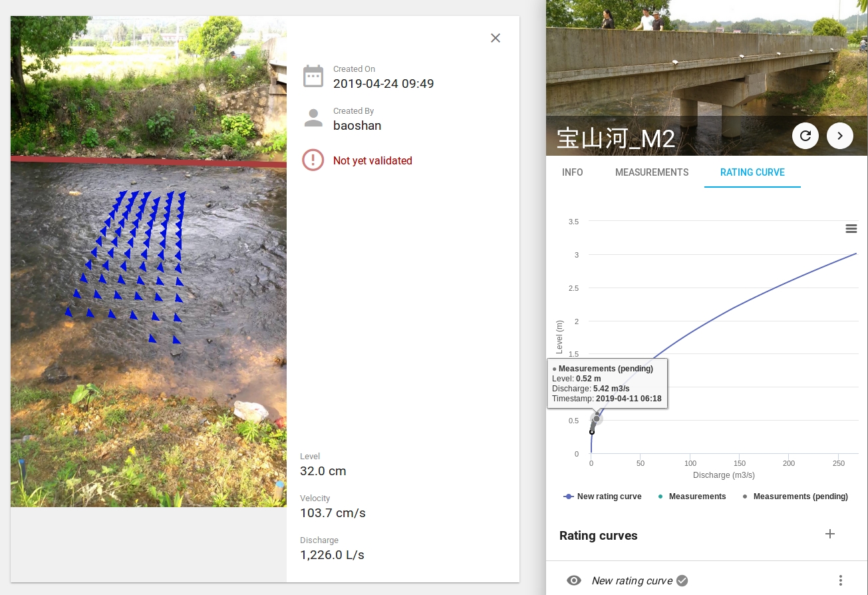Image resolution: width=868 pixels, height=595 pixels.
Task: Click the Not yet validated text
Action: 372,160
